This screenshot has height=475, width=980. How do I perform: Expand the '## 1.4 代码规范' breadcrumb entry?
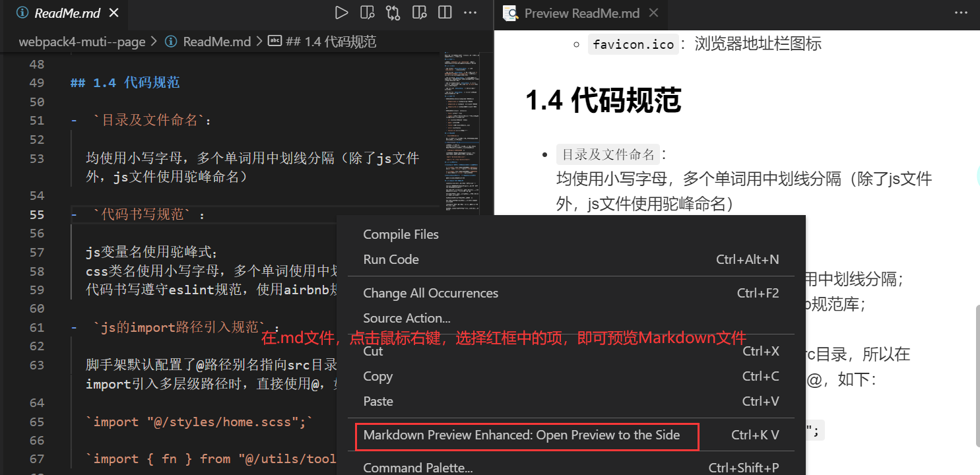[x=329, y=41]
